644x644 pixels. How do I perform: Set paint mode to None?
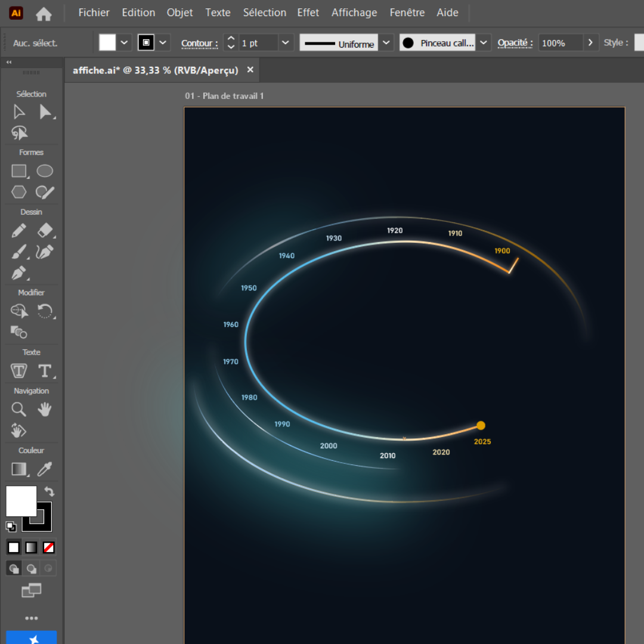point(49,547)
